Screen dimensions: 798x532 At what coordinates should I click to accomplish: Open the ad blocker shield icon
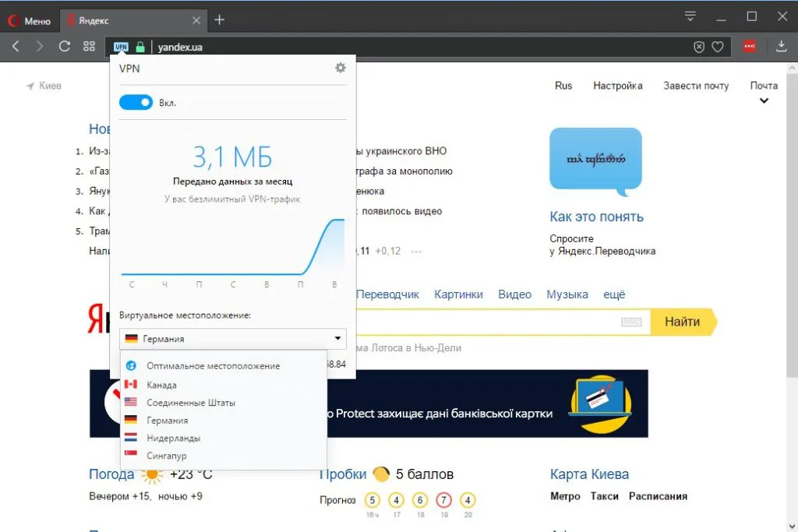click(699, 47)
